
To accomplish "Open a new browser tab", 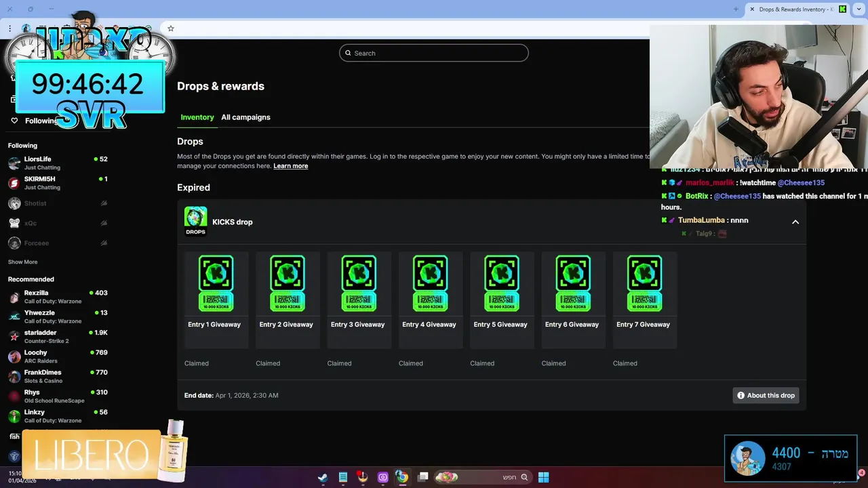I will (736, 9).
